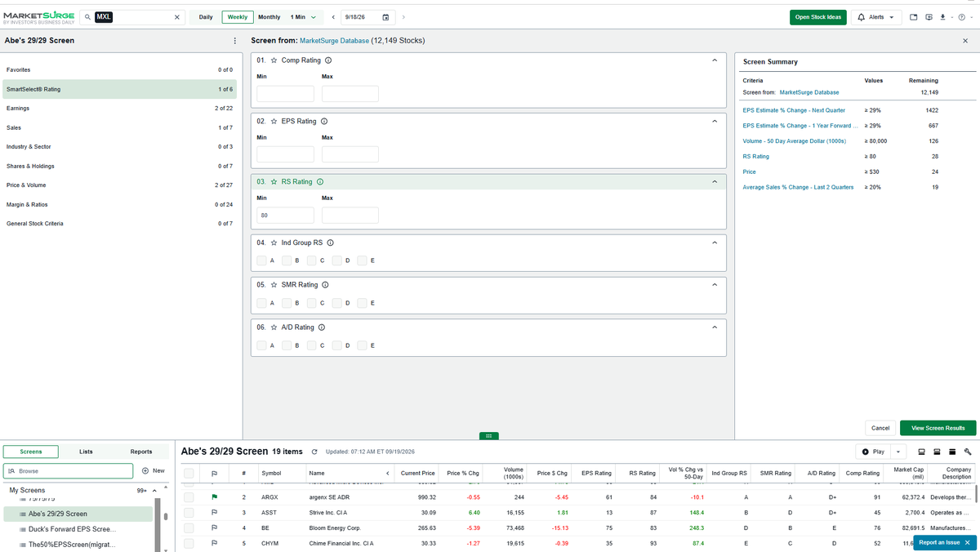
Task: Click the RS Rating Min input field
Action: [x=285, y=216]
